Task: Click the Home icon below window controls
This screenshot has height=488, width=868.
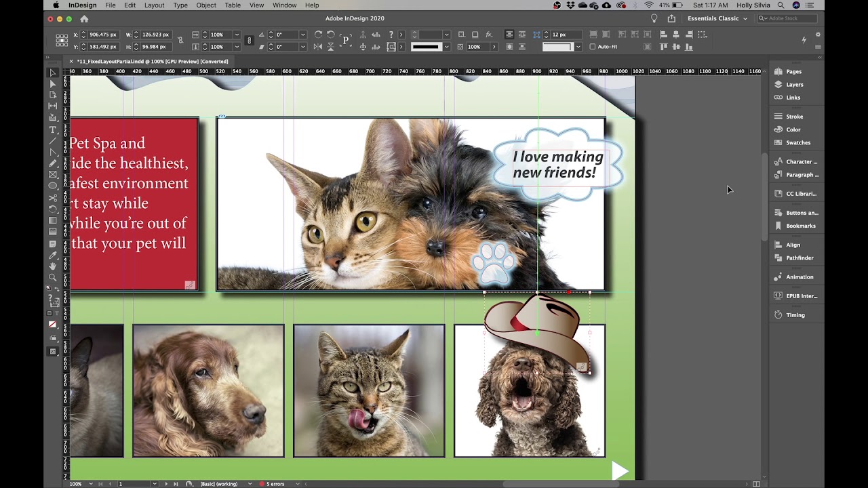Action: [x=84, y=19]
